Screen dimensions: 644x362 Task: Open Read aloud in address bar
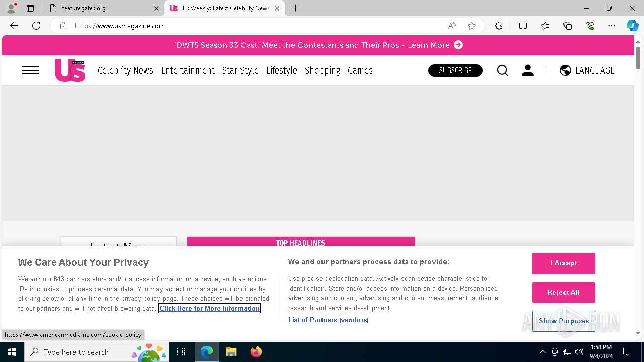tap(452, 26)
